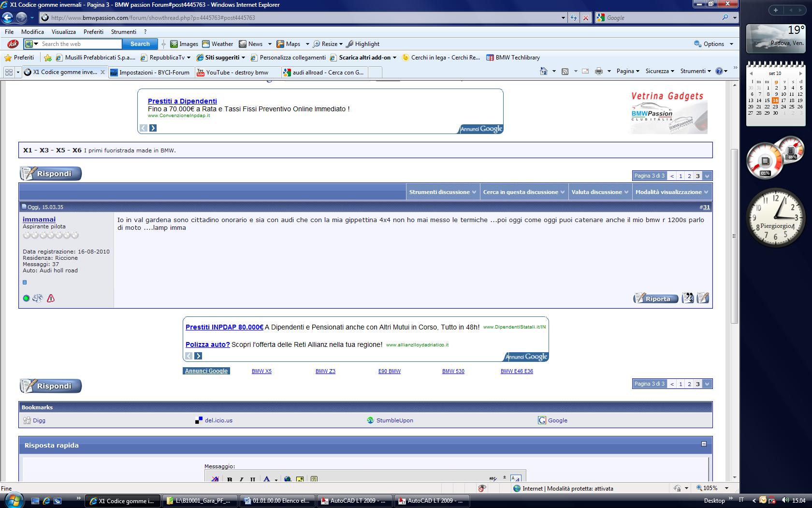The height and width of the screenshot is (508, 812).
Task: Click the Maps button on Ask toolbar
Action: (289, 44)
